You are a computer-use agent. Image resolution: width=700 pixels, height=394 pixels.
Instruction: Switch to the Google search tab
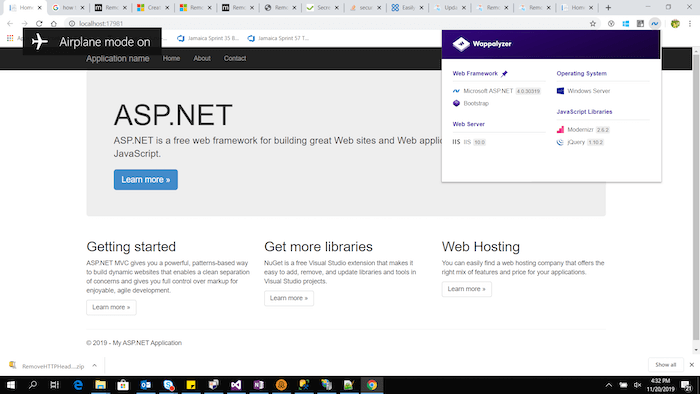pos(68,8)
